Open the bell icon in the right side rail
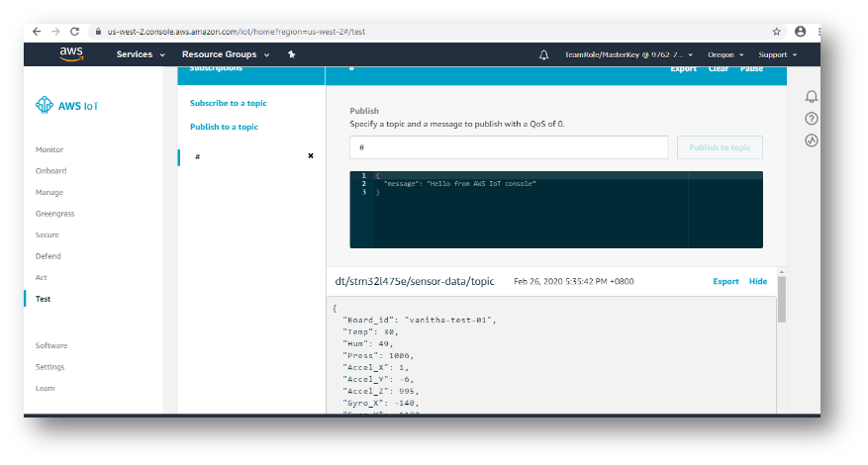 click(x=811, y=97)
